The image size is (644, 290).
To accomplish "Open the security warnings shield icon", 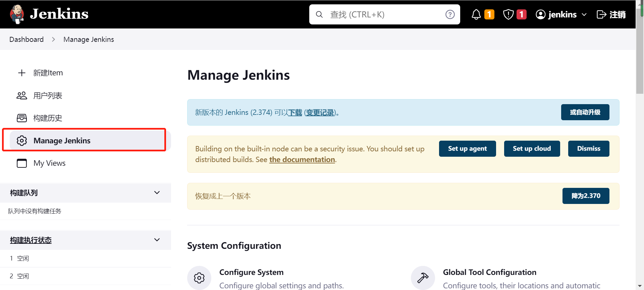I will coord(508,14).
